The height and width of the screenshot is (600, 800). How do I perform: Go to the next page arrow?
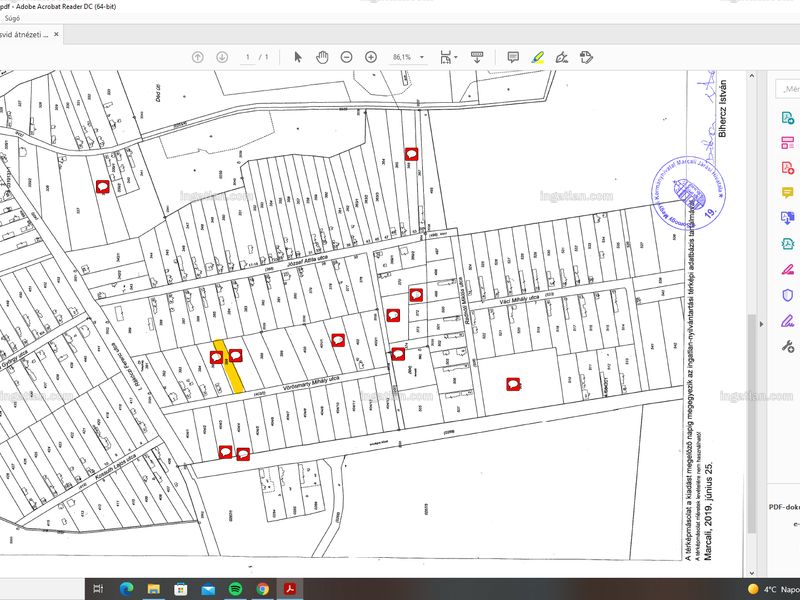[x=222, y=57]
